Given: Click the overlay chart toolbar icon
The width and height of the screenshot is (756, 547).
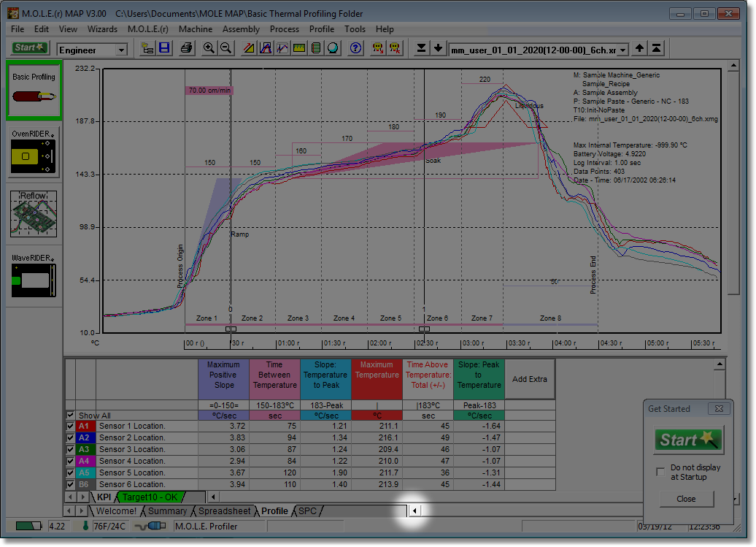Looking at the screenshot, I should 282,48.
